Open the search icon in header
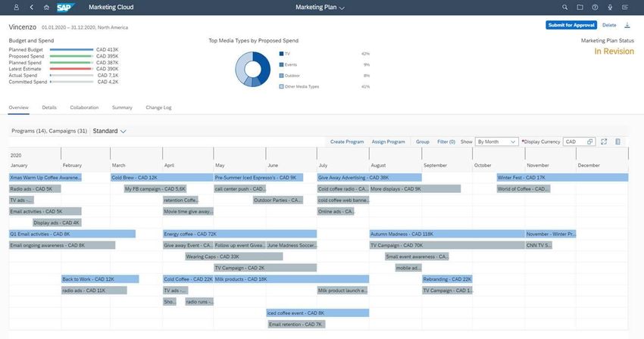Image resolution: width=644 pixels, height=339 pixels. (564, 8)
